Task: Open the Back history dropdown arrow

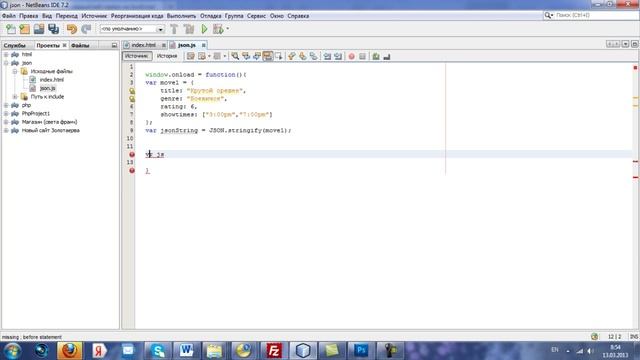Action: (x=209, y=56)
